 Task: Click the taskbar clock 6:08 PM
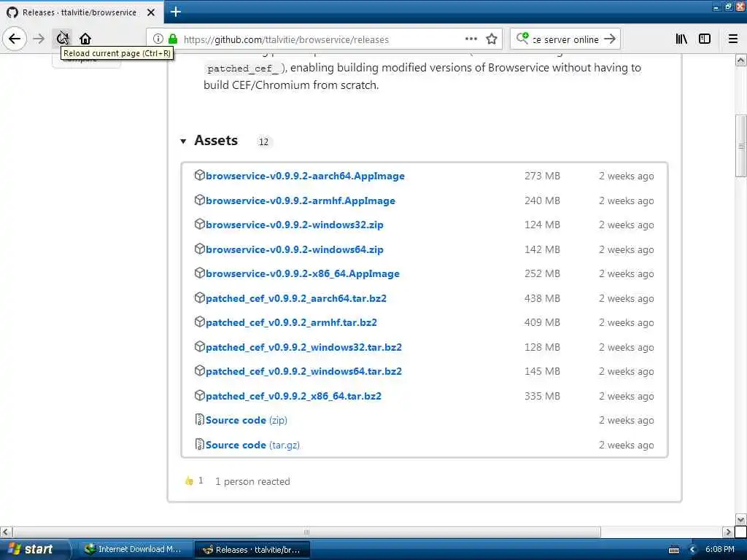click(720, 550)
